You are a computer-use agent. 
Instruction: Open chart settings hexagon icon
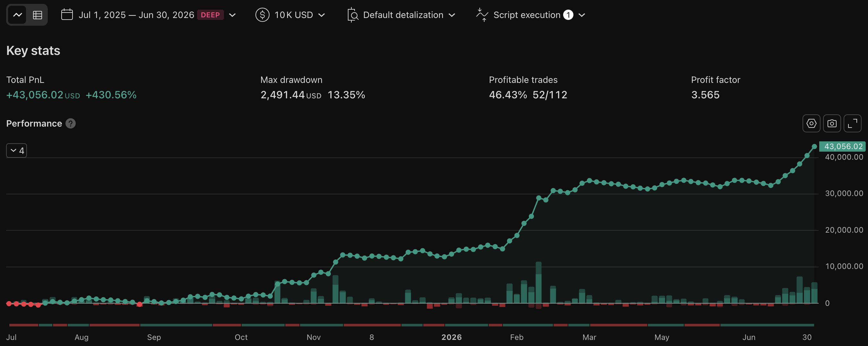click(812, 123)
